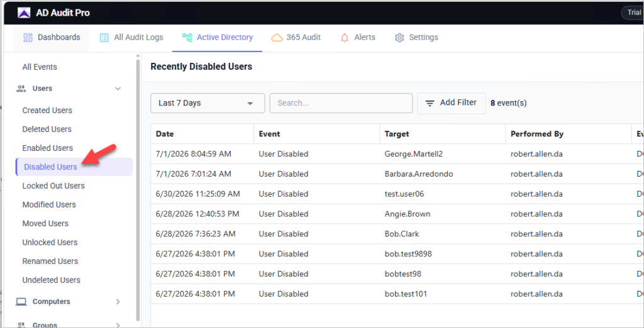Open Modified Users report
The image size is (644, 328).
click(49, 205)
